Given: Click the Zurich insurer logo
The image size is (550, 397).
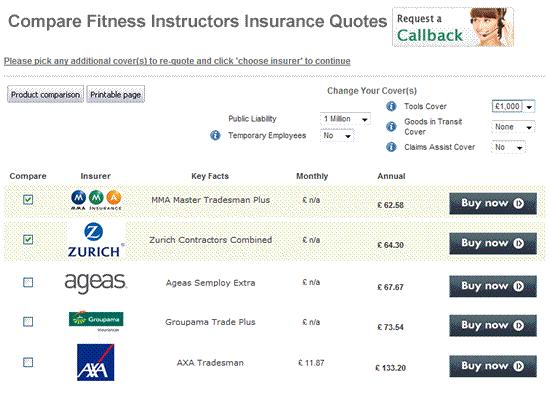Looking at the screenshot, I should click(96, 240).
